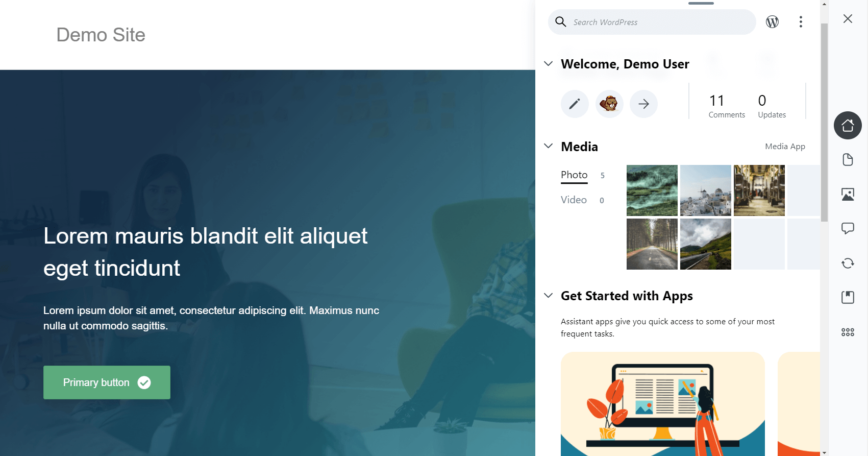Open the Updates refresh icon
Viewport: 868px width, 456px height.
848,263
